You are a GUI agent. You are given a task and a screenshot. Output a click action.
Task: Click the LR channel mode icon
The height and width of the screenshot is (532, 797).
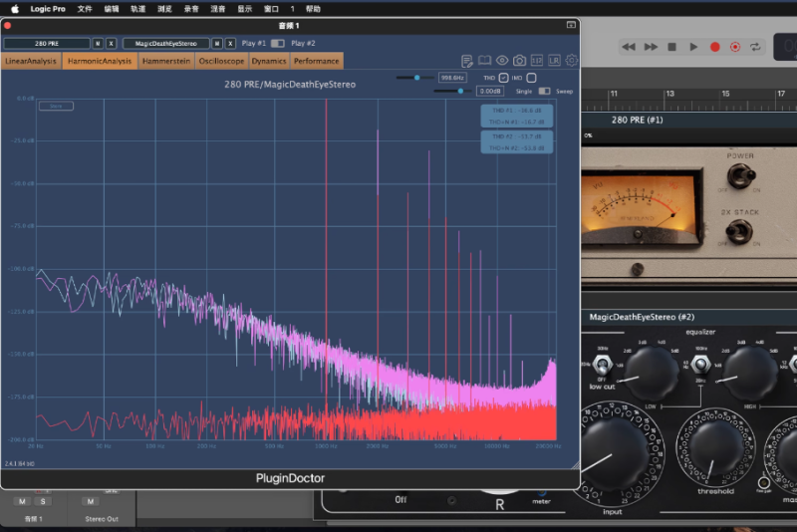554,61
